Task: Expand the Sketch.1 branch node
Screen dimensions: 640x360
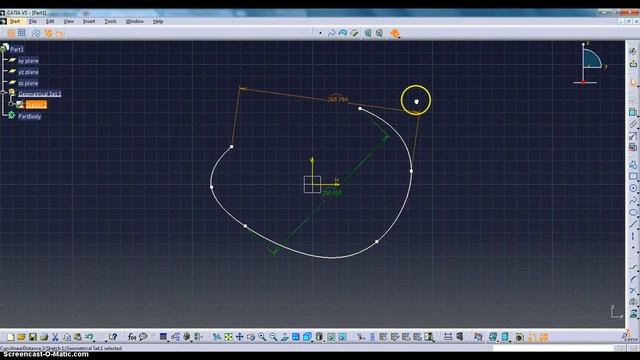Action: coord(11,104)
